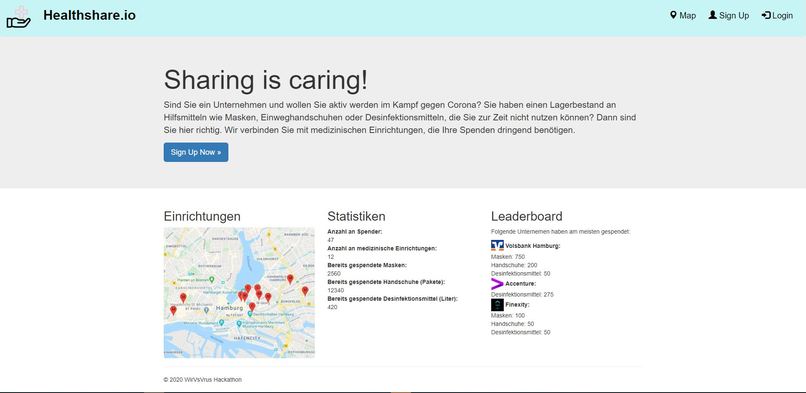The image size is (806, 393).
Task: Click the Healthshare.io hand logo icon
Action: pos(19,17)
